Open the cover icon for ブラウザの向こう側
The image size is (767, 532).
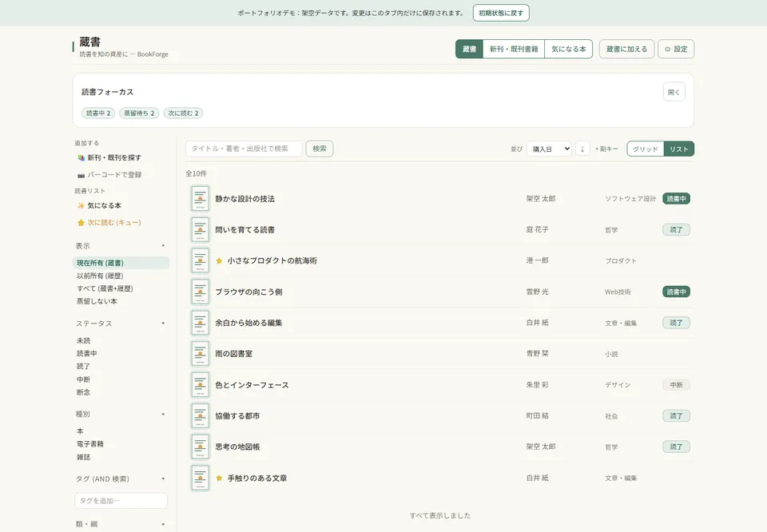[200, 292]
